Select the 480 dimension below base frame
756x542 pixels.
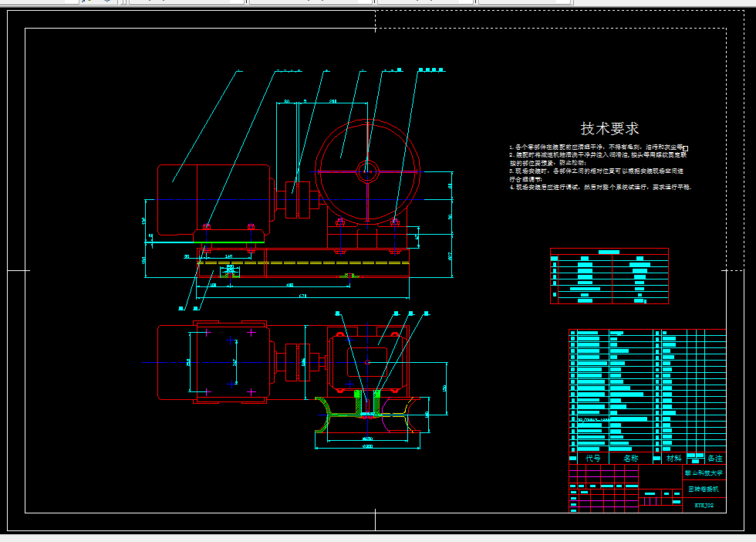coord(289,285)
